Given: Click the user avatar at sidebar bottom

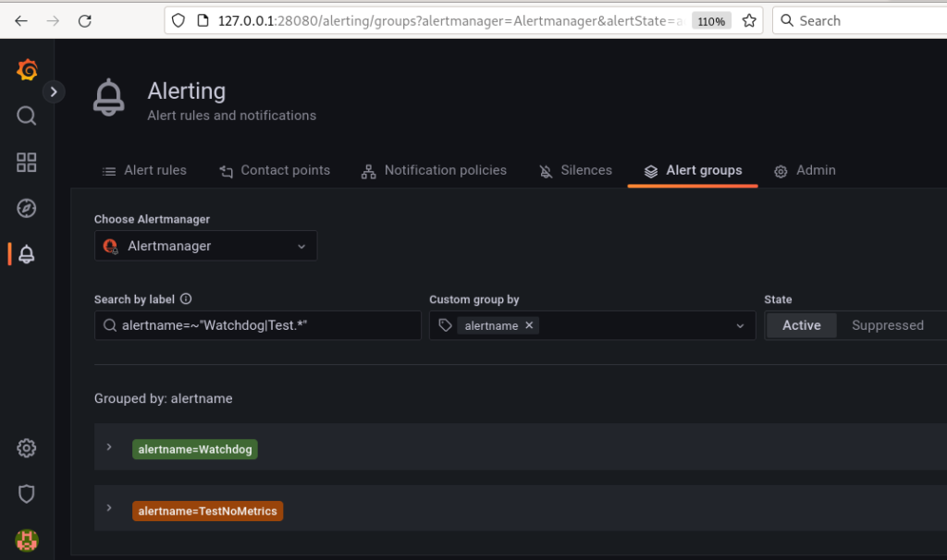Looking at the screenshot, I should pos(26,542).
